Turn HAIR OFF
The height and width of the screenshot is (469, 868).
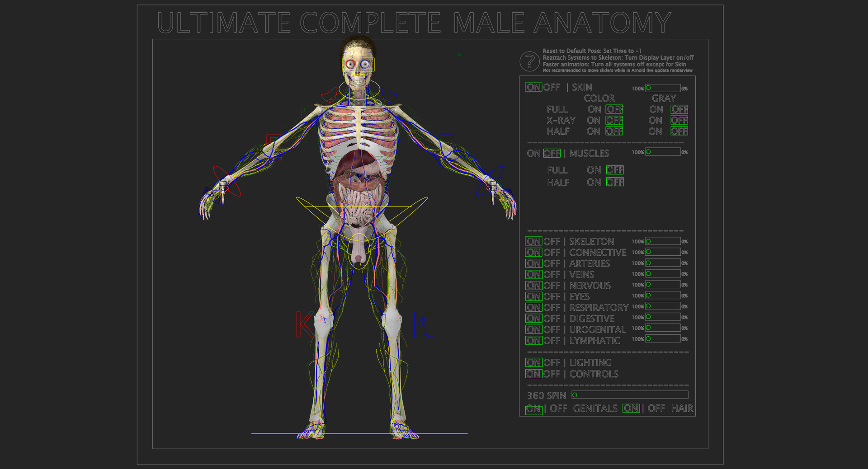tap(656, 408)
